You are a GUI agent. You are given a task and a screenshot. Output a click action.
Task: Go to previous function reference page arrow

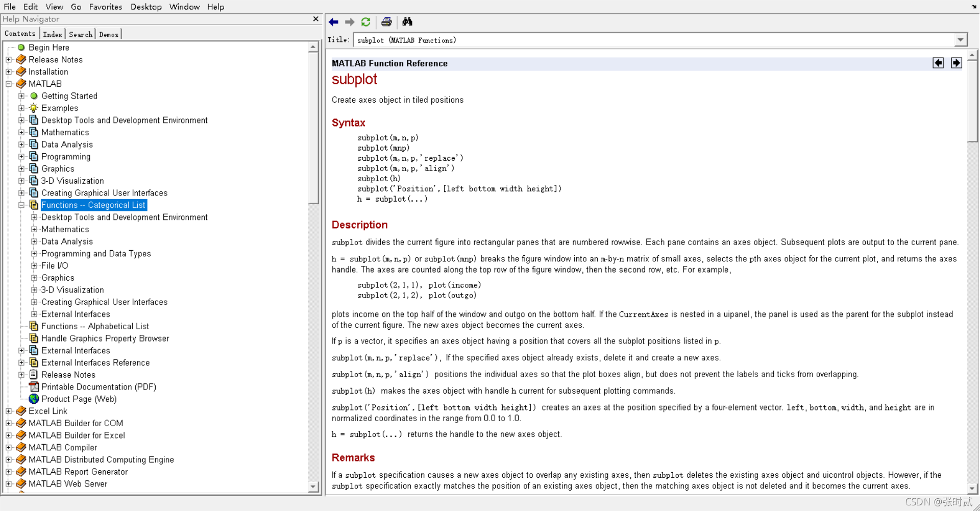(x=938, y=63)
